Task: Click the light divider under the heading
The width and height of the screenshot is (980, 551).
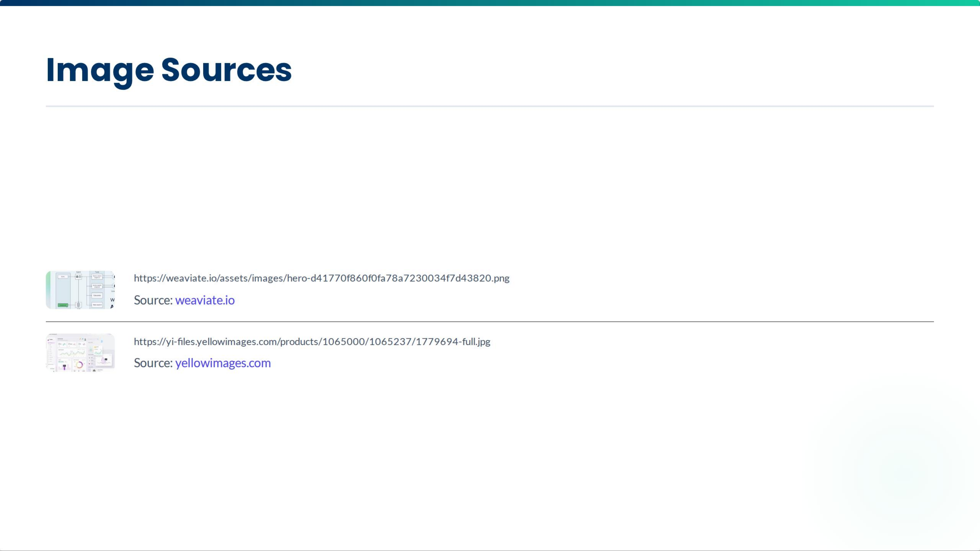Action: [x=490, y=106]
